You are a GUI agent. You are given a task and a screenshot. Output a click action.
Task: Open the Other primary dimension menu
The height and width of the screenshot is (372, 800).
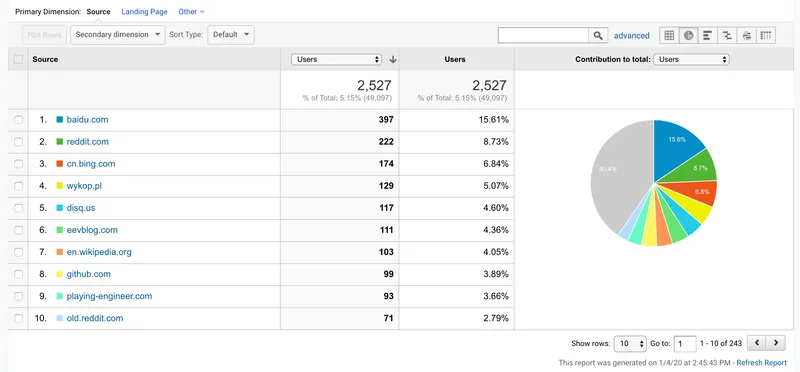coord(191,12)
